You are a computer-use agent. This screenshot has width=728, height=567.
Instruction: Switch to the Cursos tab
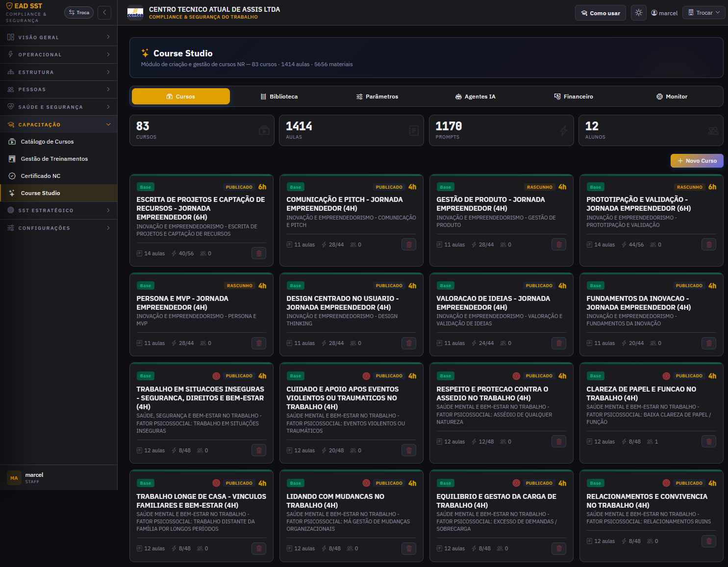tap(181, 97)
